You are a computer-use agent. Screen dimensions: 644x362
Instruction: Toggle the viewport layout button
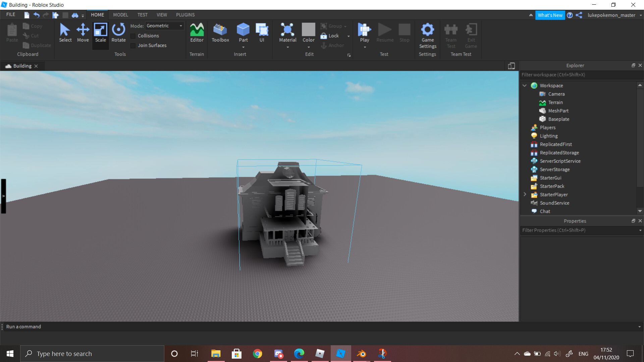coord(511,66)
